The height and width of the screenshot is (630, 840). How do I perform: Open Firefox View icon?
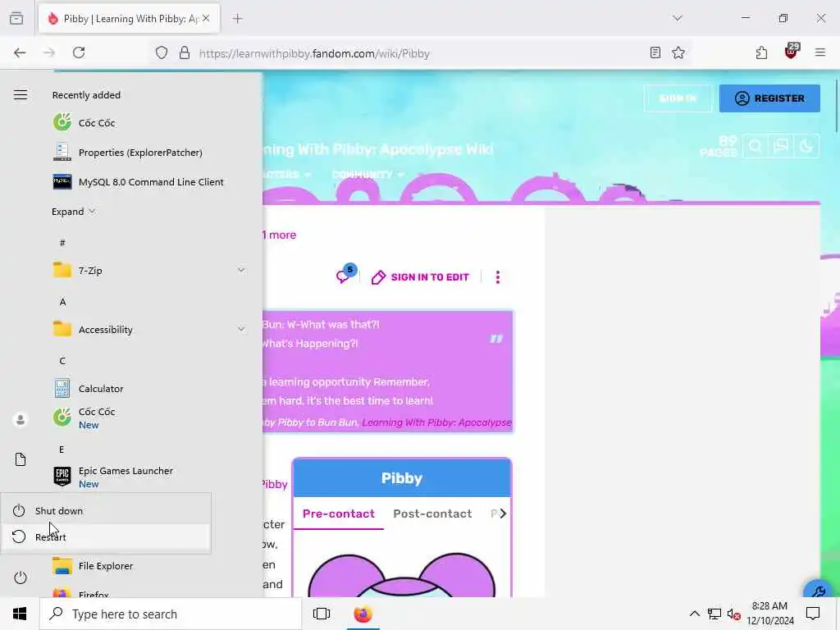coord(16,18)
